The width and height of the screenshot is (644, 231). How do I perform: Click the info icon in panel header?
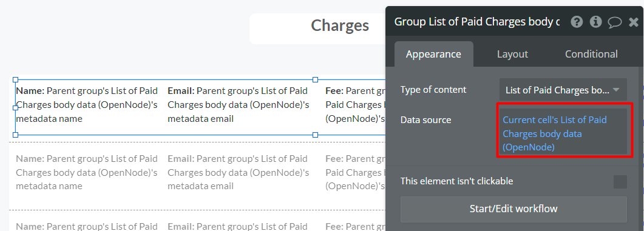pyautogui.click(x=595, y=22)
